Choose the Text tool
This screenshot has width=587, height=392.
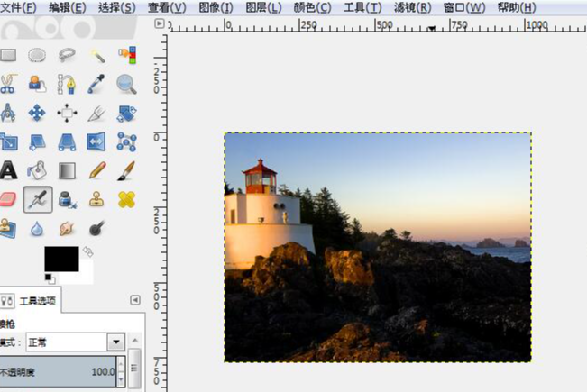(x=8, y=169)
